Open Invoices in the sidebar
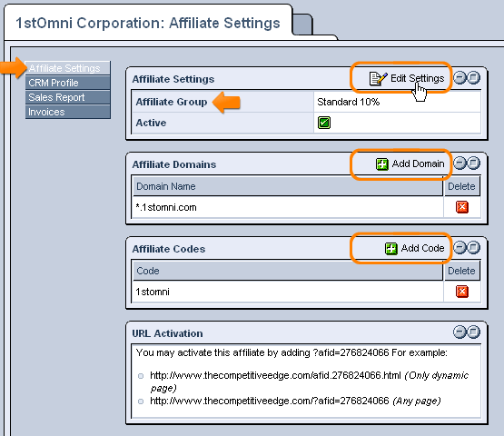The height and width of the screenshot is (436, 504). (68, 112)
